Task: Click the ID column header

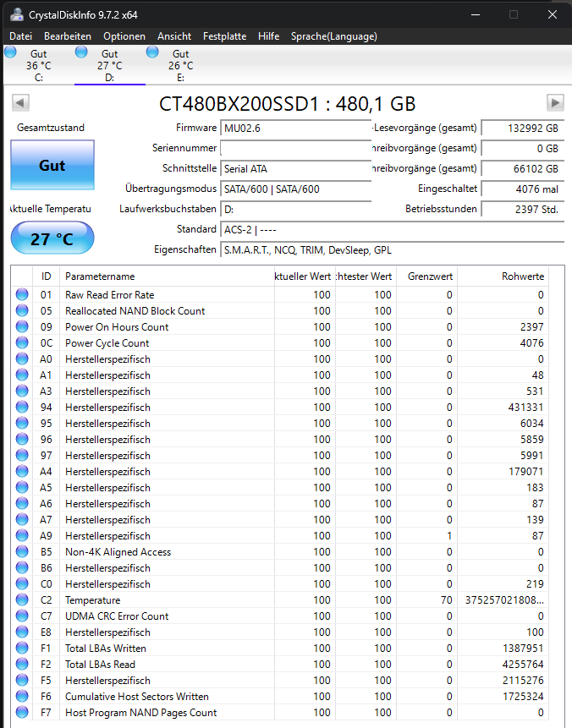Action: pos(46,276)
